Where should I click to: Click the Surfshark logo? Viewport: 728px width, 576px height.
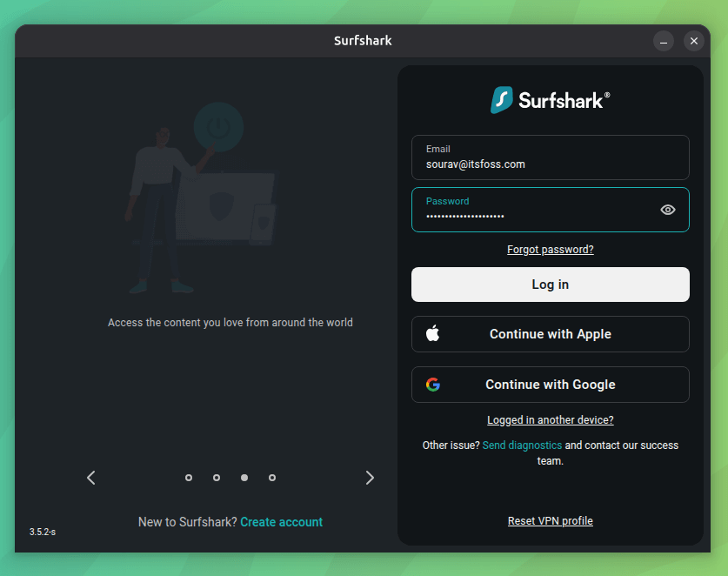click(x=551, y=100)
